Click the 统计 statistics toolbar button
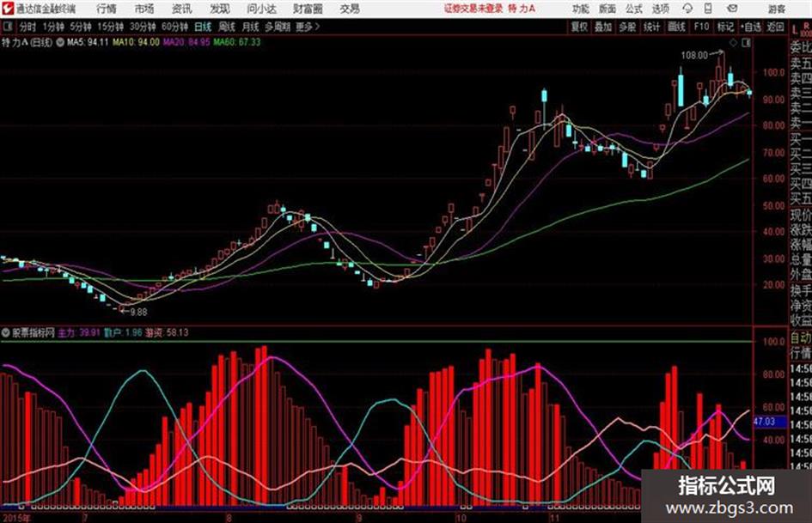Image resolution: width=812 pixels, height=523 pixels. click(651, 27)
